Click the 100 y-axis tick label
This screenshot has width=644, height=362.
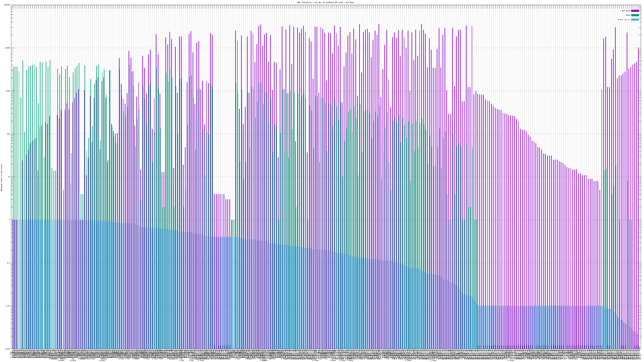coord(9,134)
